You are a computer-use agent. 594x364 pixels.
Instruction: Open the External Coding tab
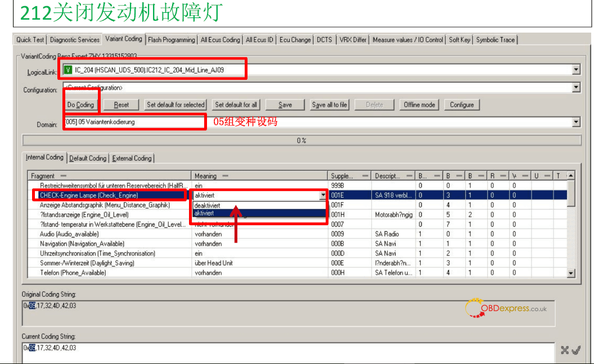pyautogui.click(x=132, y=158)
